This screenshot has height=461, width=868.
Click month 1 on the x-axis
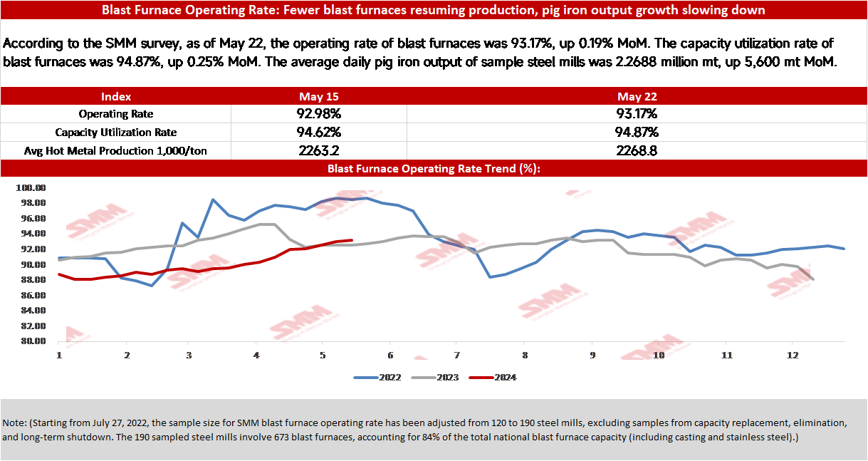(x=59, y=354)
